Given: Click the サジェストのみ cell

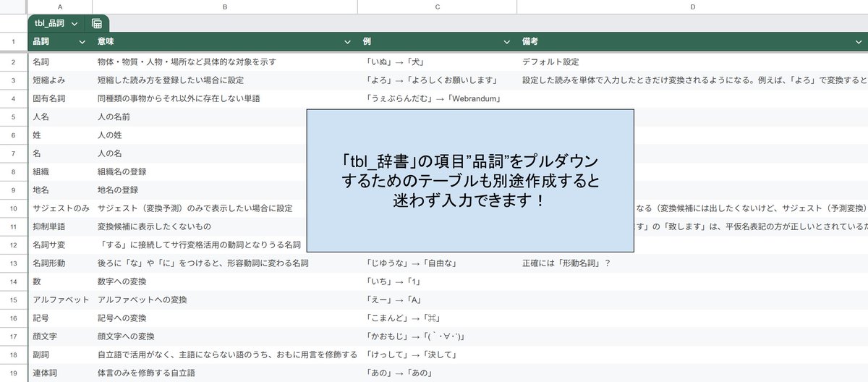Looking at the screenshot, I should (x=60, y=208).
